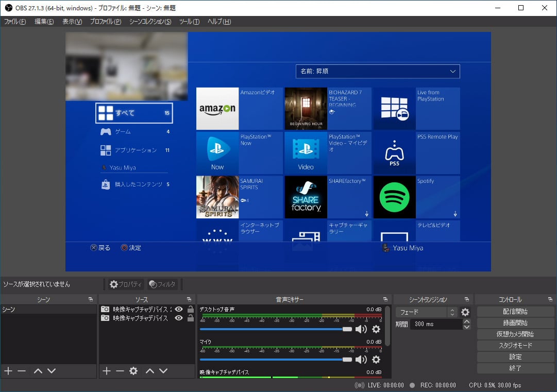Open the 表示(V) menu
557x392 pixels.
coord(72,22)
